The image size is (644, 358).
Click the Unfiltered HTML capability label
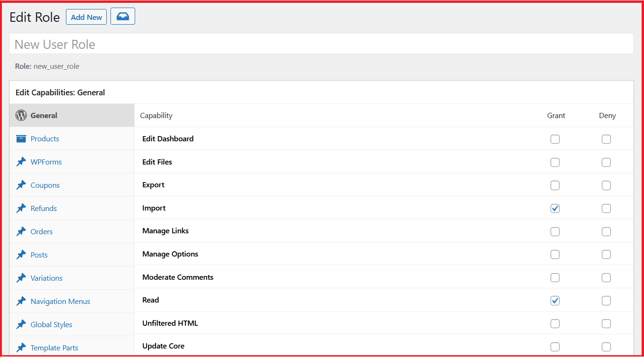pyautogui.click(x=170, y=323)
